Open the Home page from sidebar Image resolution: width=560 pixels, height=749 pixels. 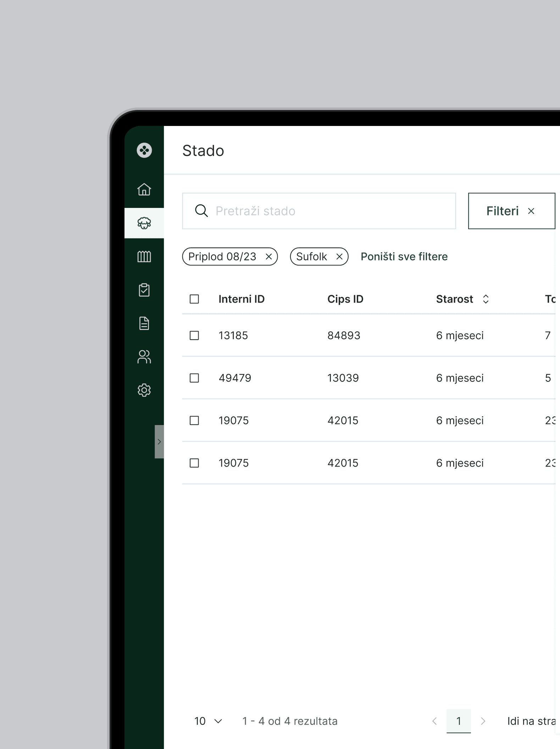coord(144,189)
